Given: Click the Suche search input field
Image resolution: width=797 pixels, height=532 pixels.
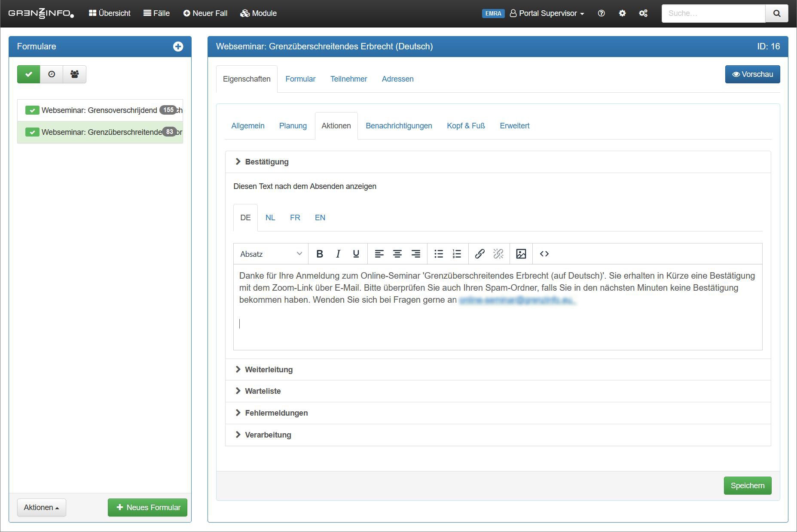Looking at the screenshot, I should [x=713, y=13].
